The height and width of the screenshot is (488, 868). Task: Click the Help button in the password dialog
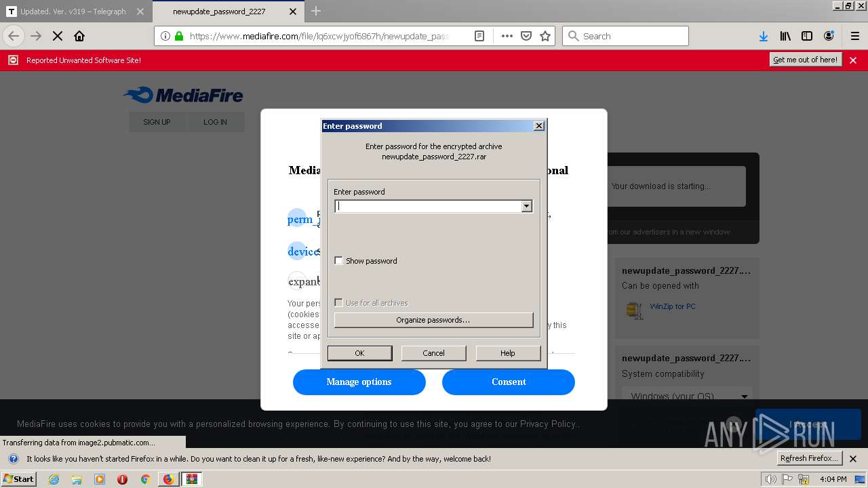click(x=508, y=353)
